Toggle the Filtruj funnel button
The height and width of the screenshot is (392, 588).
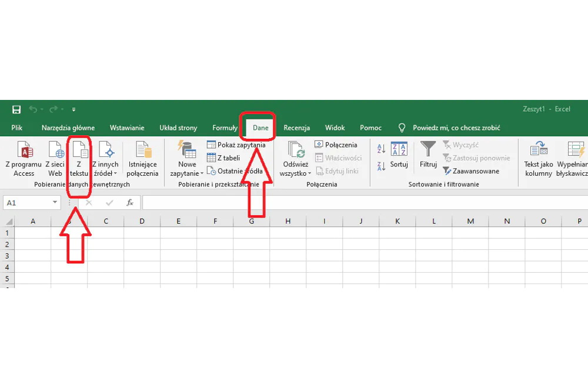[x=428, y=155]
